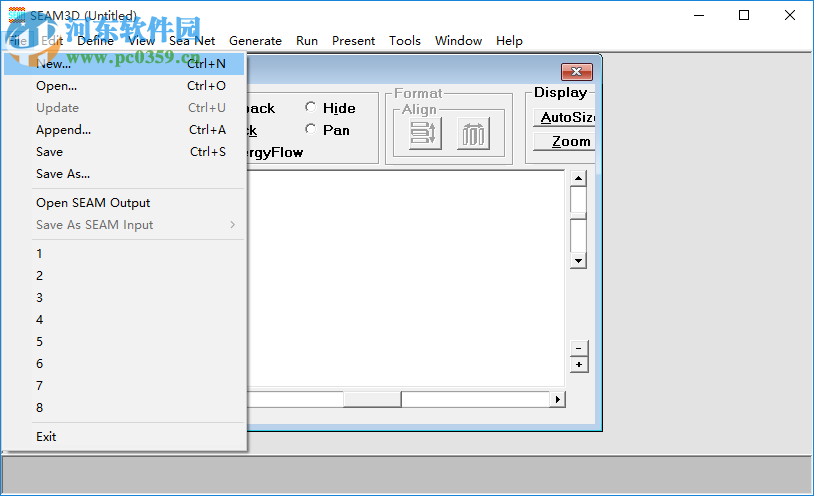Click the minus zoom-out button
The image size is (814, 496).
click(x=579, y=348)
